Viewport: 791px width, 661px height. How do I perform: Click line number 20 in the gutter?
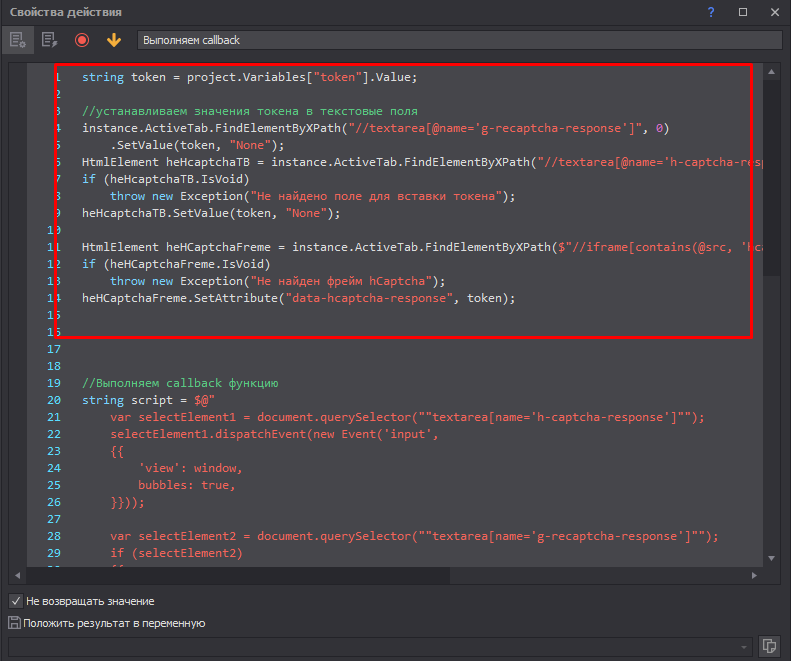(x=54, y=400)
